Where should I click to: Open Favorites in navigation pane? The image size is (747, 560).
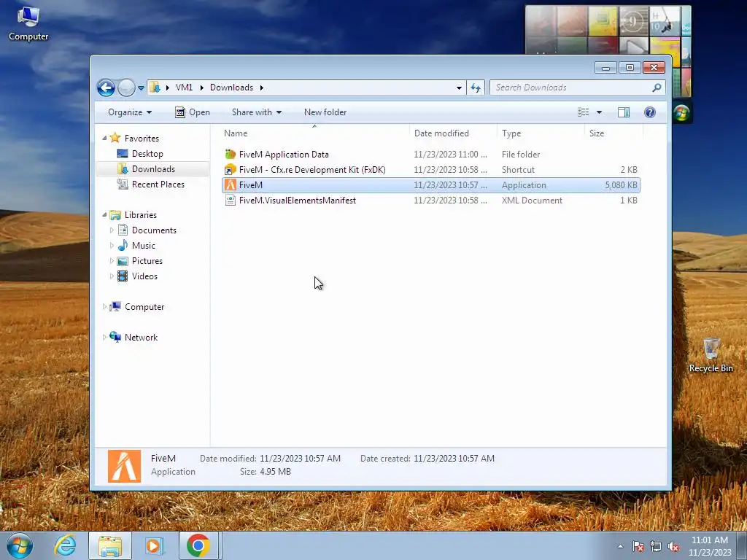[142, 138]
